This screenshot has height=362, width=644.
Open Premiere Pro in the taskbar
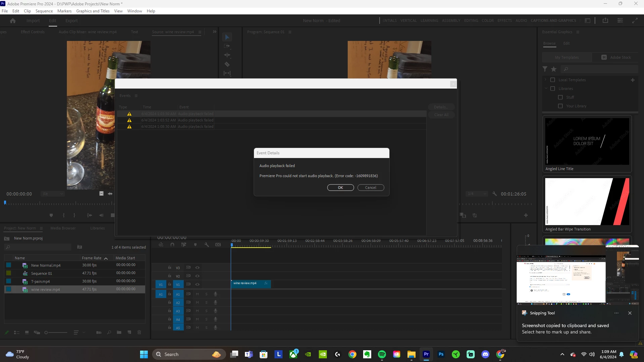tap(426, 354)
